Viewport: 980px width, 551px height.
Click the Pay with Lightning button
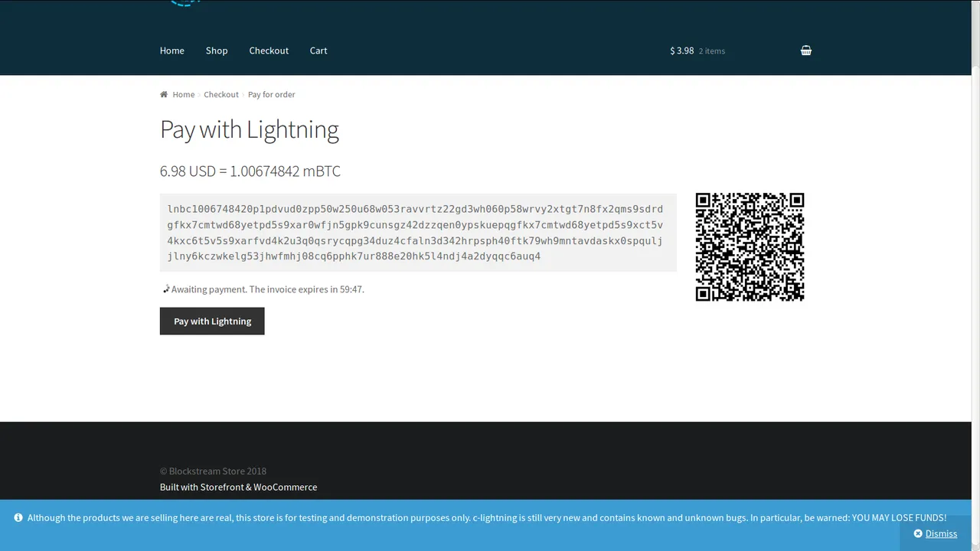(x=212, y=321)
